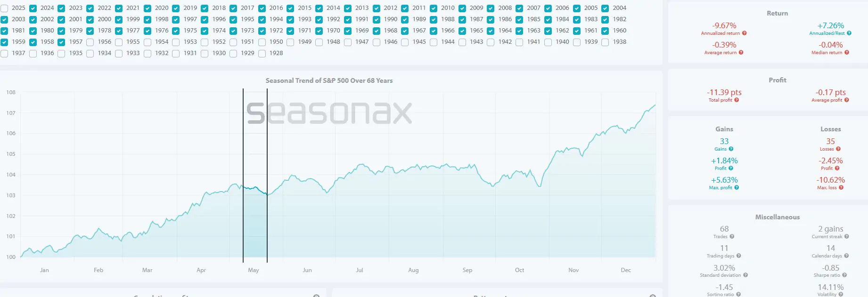Viewport: 868px width, 297px height.
Task: Open the Sharpe ratio help icon
Action: pos(844,275)
